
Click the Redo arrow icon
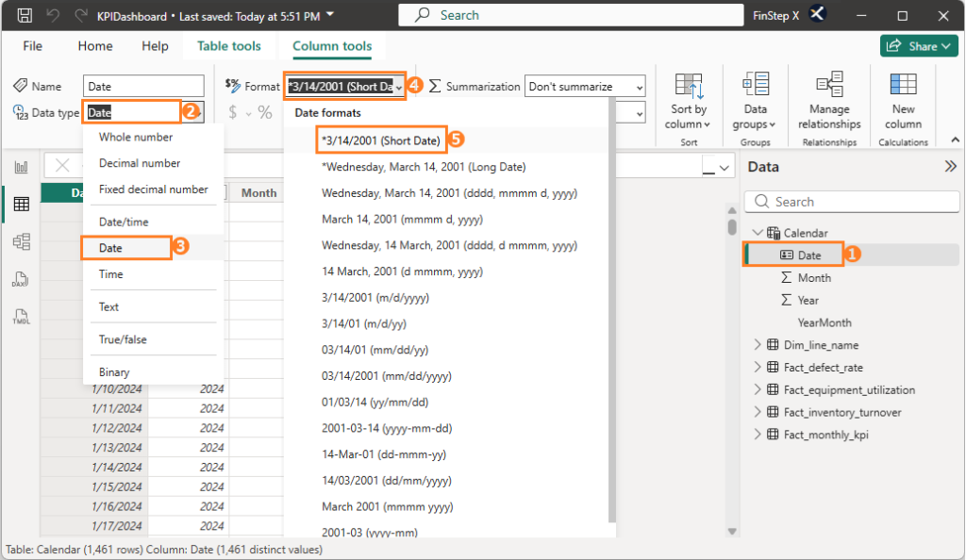coord(81,15)
